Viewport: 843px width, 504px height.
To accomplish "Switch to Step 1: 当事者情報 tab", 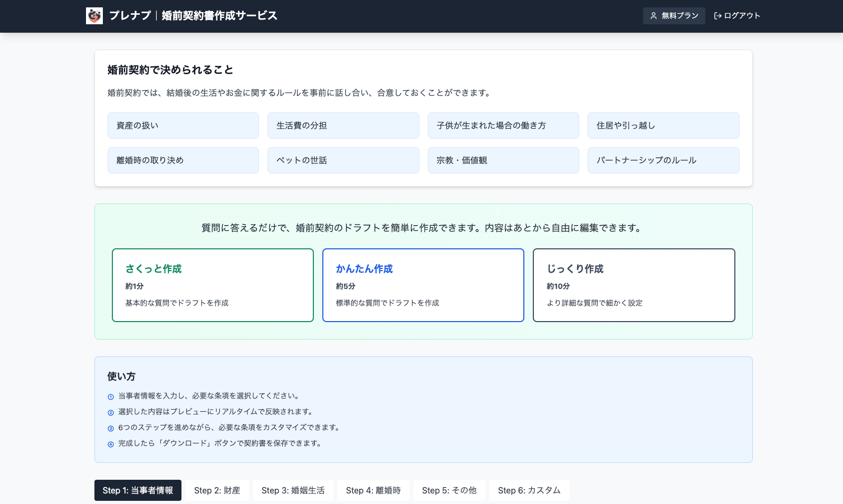I will coord(138,490).
